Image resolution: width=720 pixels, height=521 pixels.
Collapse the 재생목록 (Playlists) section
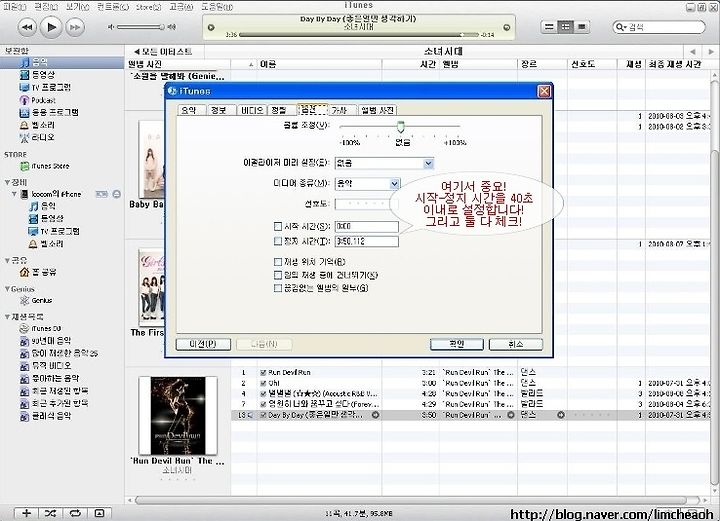tap(7, 317)
